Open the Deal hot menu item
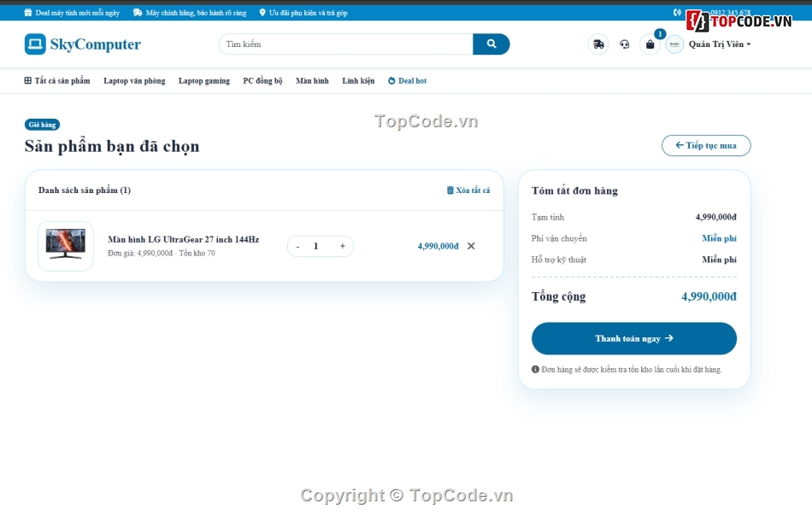The image size is (812, 521). click(x=408, y=80)
